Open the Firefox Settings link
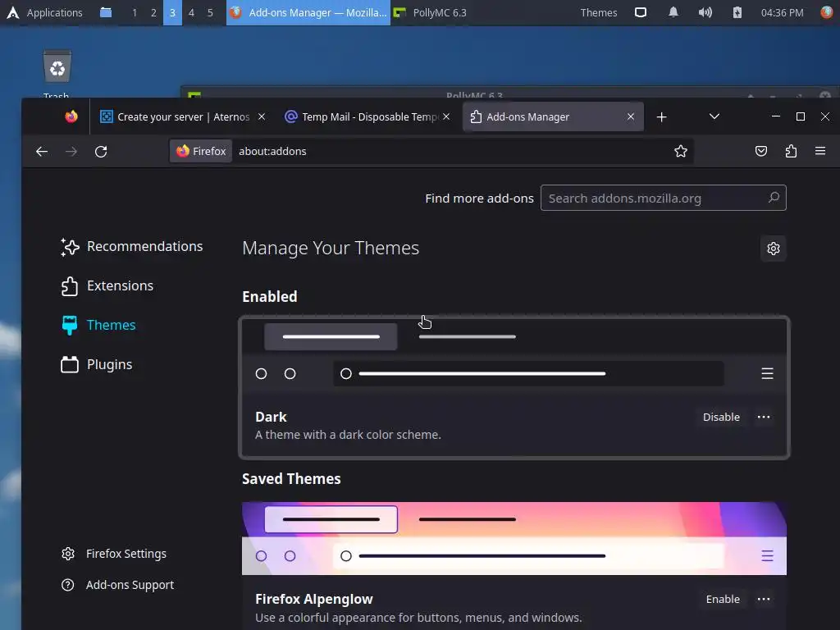 [114, 554]
